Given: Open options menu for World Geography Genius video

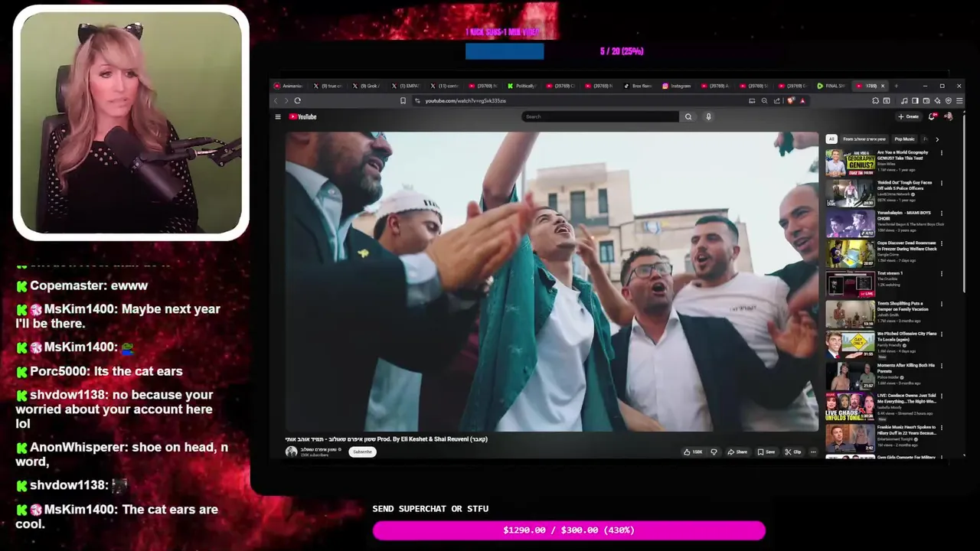Looking at the screenshot, I should tap(942, 153).
